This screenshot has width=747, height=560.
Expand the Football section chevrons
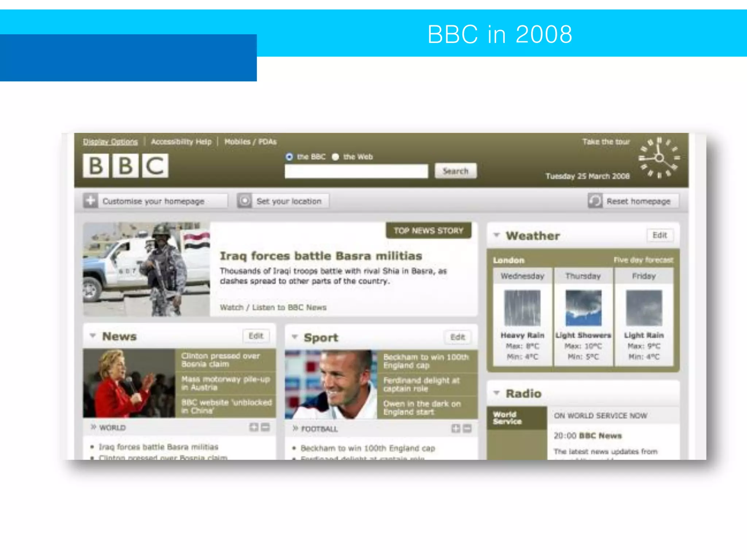pos(295,428)
